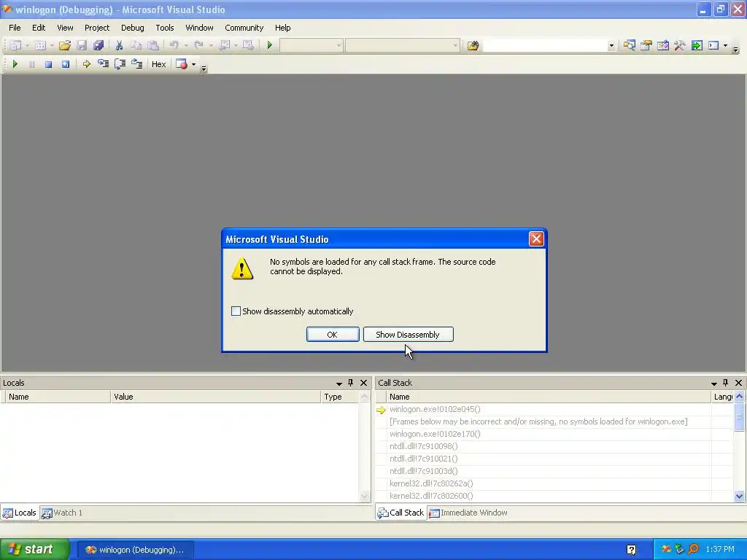Click the New Project toolbar icon
Viewport: 747px width, 560px height.
[x=16, y=45]
